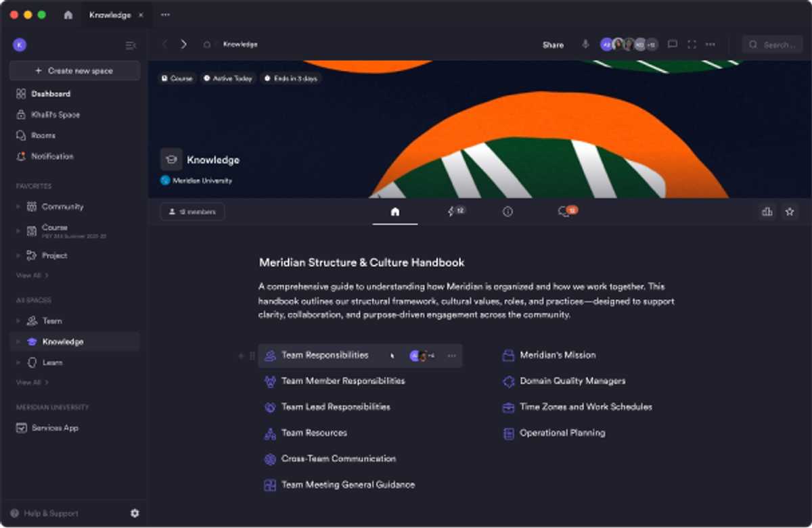Open Team Responsibilities more options menu
The width and height of the screenshot is (812, 528).
tap(451, 356)
